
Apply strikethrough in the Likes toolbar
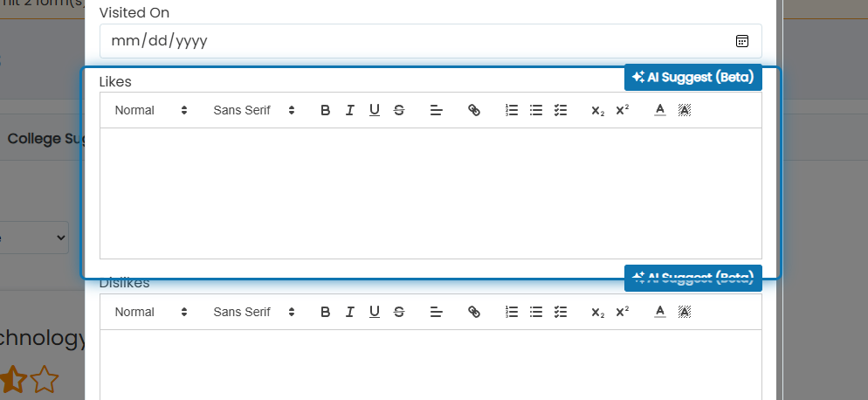point(398,110)
